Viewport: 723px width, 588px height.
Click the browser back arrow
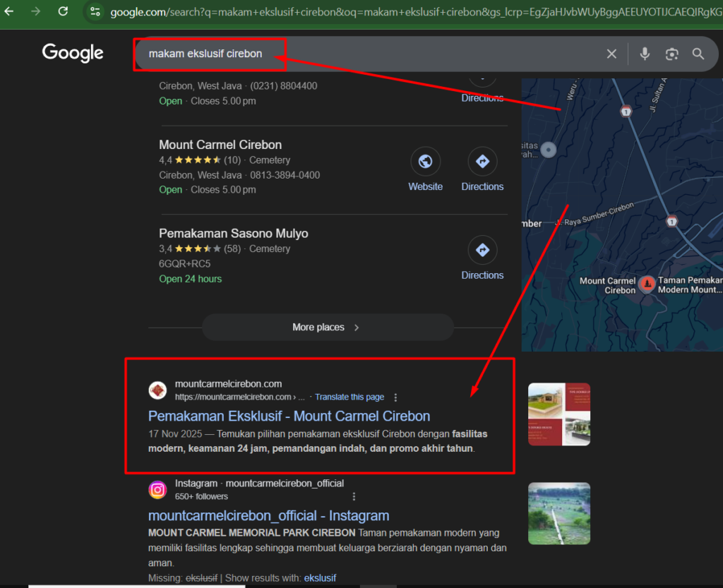(9, 11)
